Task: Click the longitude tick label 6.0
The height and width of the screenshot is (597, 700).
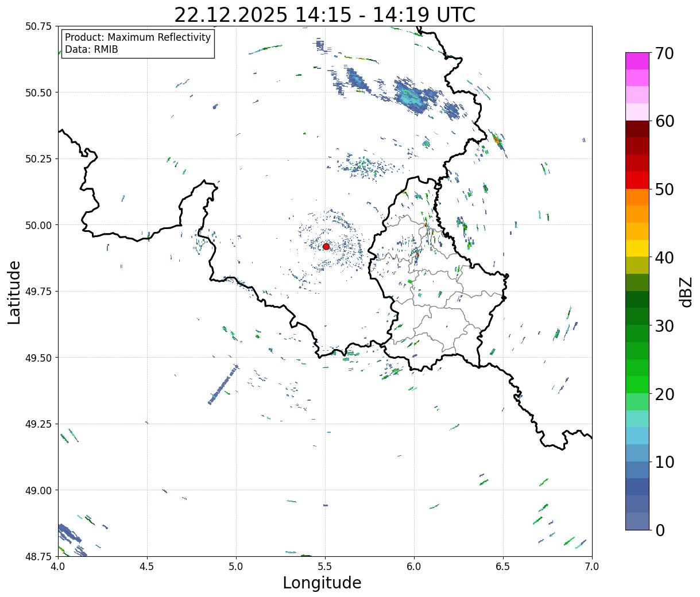Action: [414, 567]
